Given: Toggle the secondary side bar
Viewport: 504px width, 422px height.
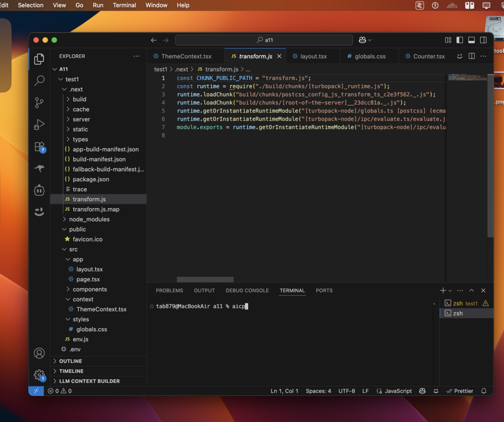Looking at the screenshot, I should coord(483,40).
